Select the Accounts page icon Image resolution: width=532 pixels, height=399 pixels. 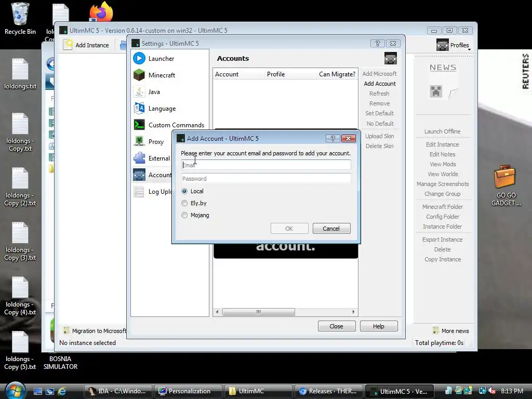point(139,175)
